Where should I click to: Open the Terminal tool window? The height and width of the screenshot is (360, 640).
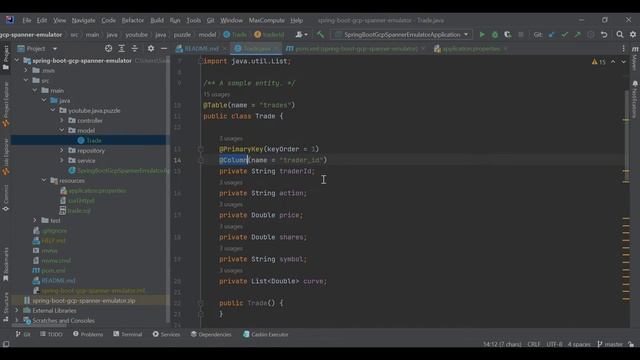(x=128, y=334)
